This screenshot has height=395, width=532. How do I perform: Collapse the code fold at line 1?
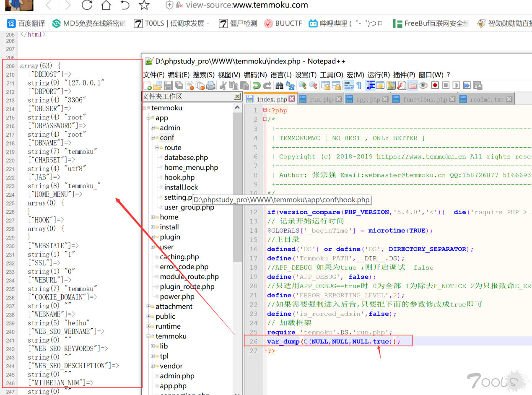coord(265,111)
